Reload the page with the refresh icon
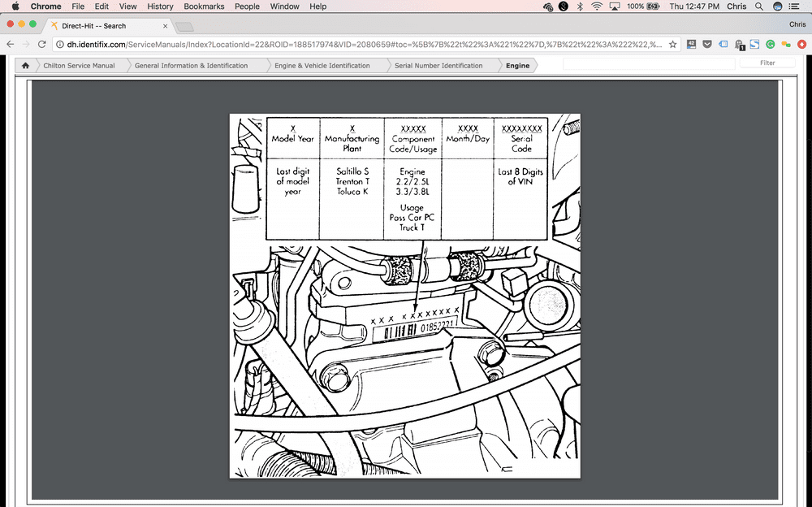Viewport: 812px width, 507px height. (x=41, y=44)
